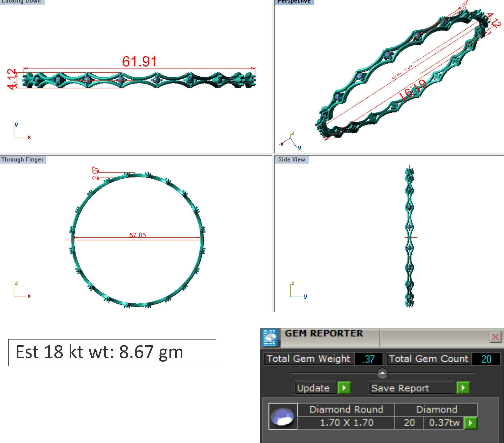Screen dimensions: 504x443
Task: Click the green arrow beside 0.37tw
Action: pos(470,423)
